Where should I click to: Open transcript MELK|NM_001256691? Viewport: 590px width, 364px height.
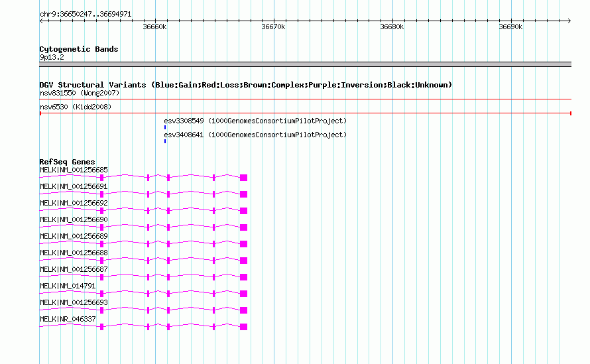tap(74, 187)
